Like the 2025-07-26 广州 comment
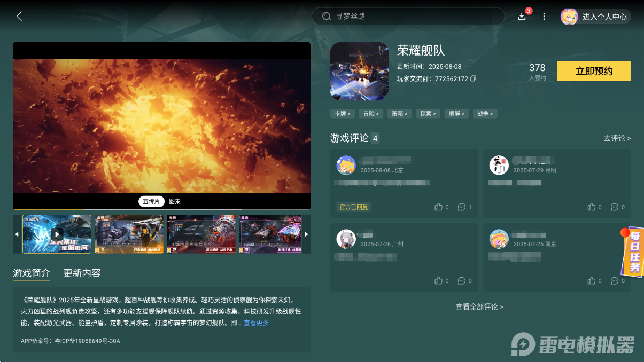 pyautogui.click(x=438, y=280)
